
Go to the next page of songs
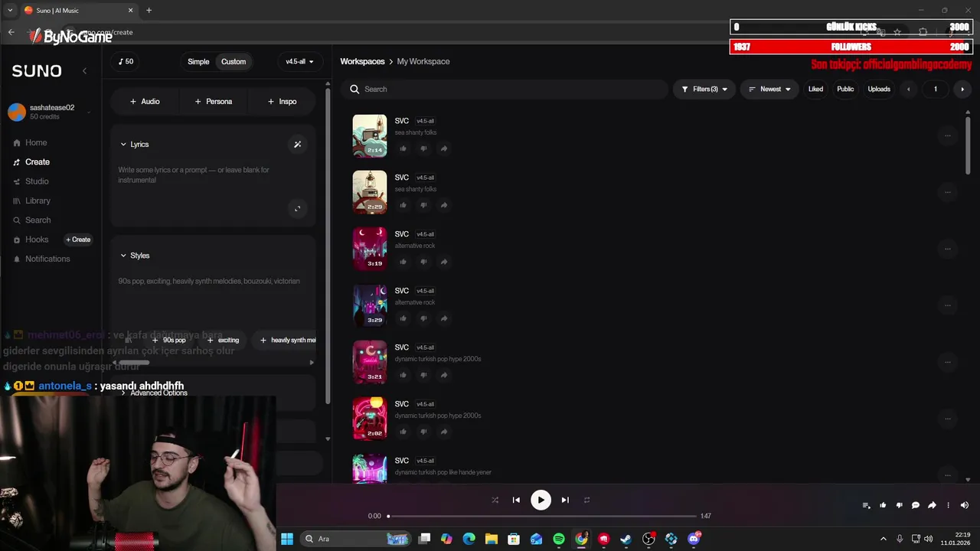pos(962,89)
